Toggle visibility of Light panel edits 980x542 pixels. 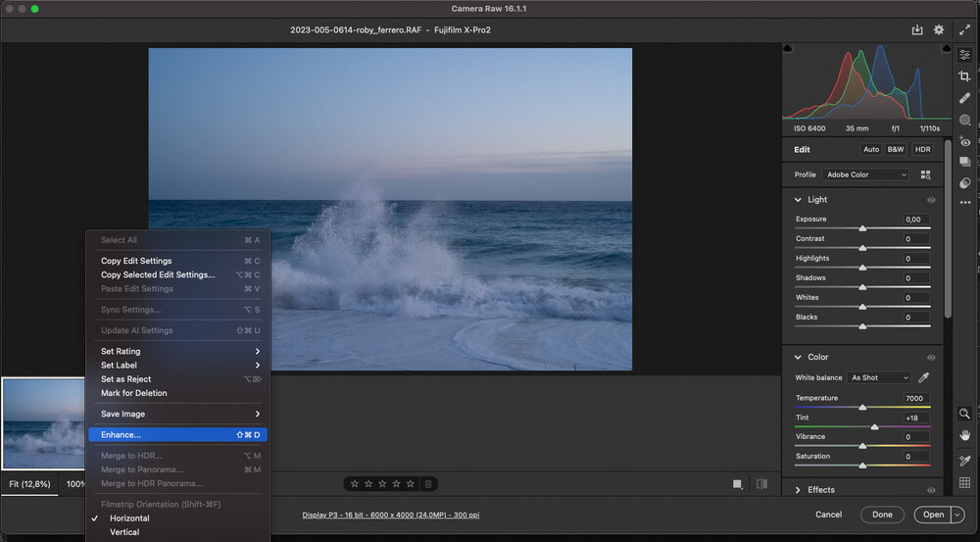coord(931,200)
